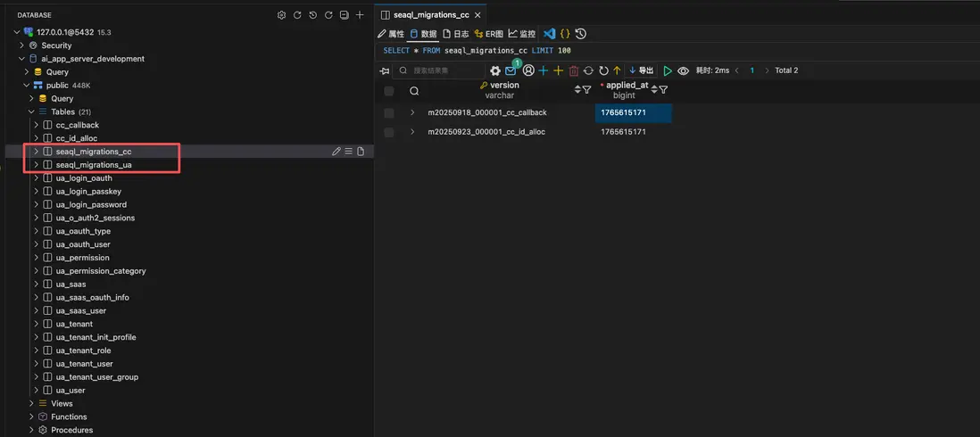Click the 导出 export button

pos(642,70)
